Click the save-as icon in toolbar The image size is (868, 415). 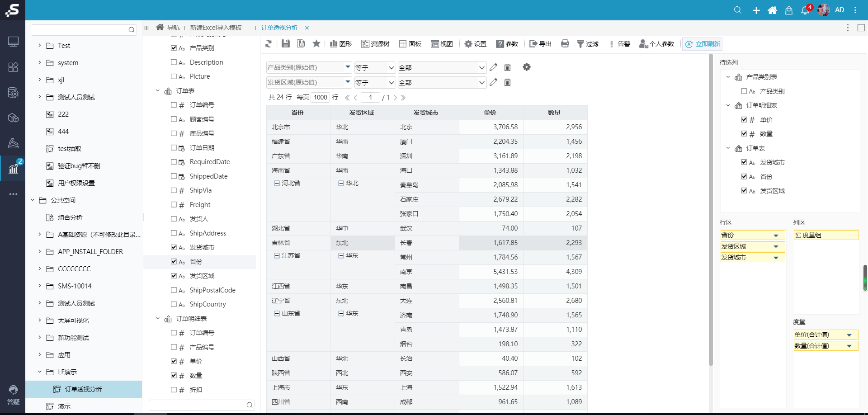(301, 44)
